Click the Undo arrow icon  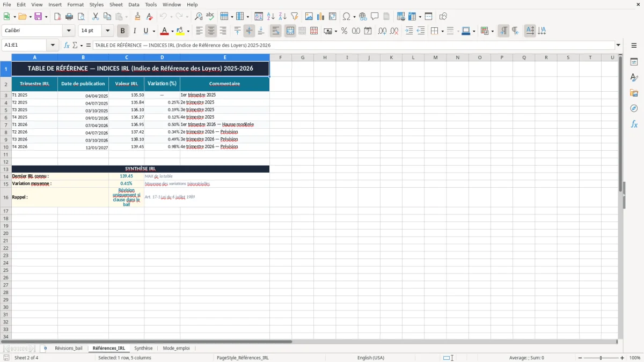pyautogui.click(x=163, y=17)
